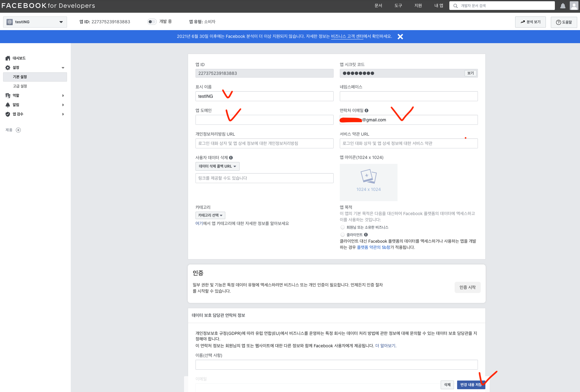The width and height of the screenshot is (580, 392).
Task: Click the dashboard home icon
Action: 8,58
